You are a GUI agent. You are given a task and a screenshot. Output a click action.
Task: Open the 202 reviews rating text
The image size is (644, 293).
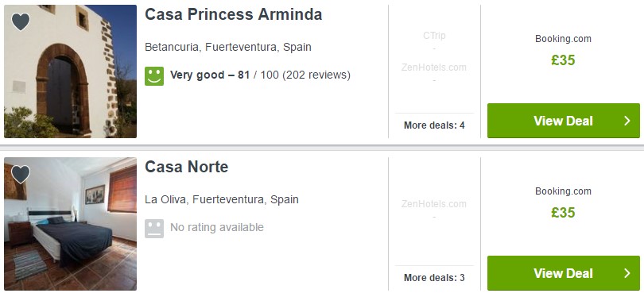(261, 75)
